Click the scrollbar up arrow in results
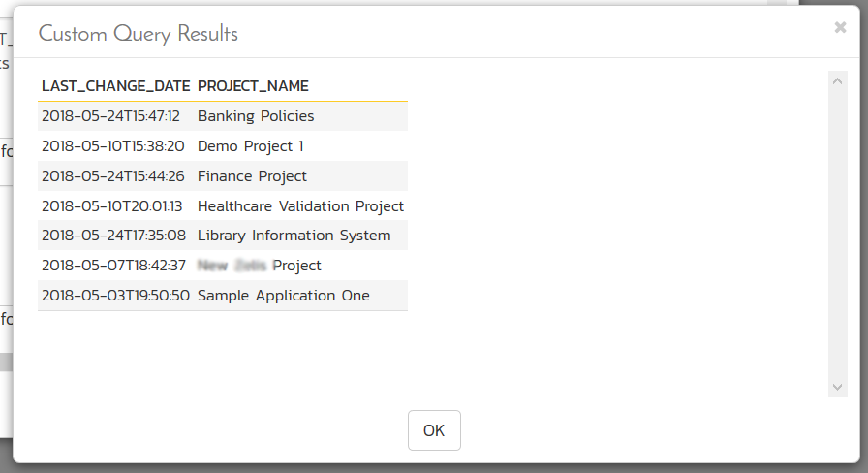 pos(838,79)
